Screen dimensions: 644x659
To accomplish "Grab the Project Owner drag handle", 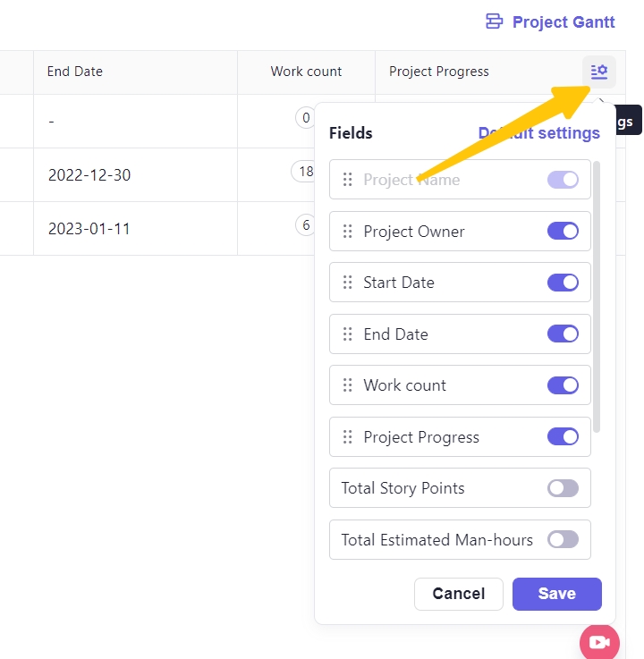I will (x=348, y=232).
